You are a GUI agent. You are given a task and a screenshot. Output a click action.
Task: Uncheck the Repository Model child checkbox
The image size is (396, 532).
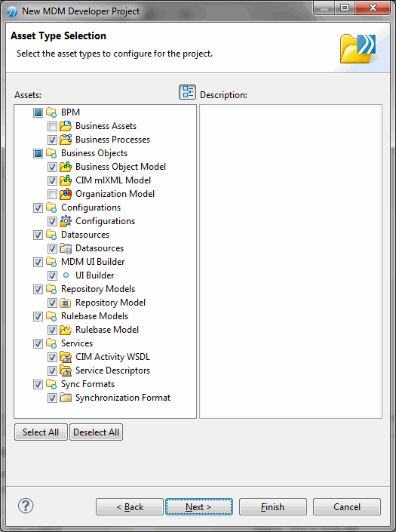(52, 303)
